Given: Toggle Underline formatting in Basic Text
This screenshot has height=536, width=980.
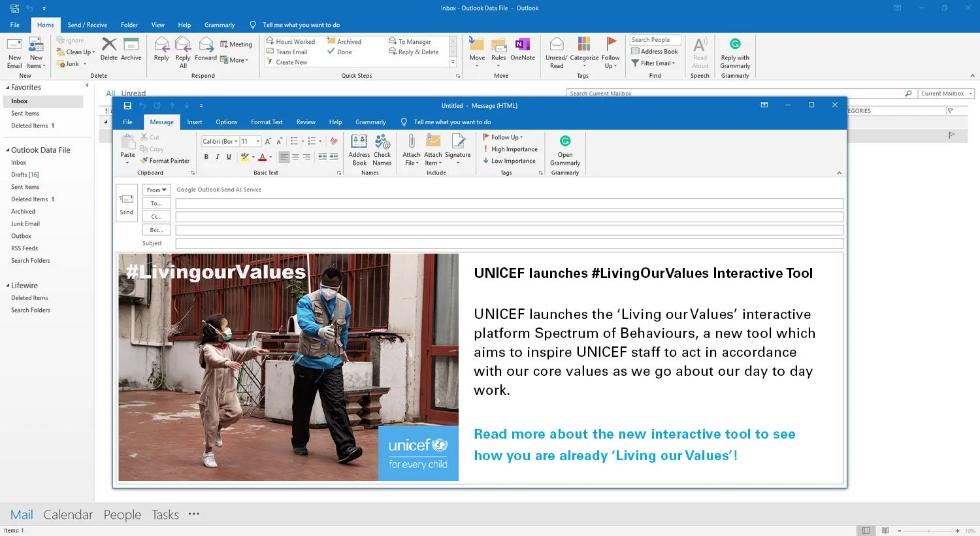Looking at the screenshot, I should click(229, 157).
